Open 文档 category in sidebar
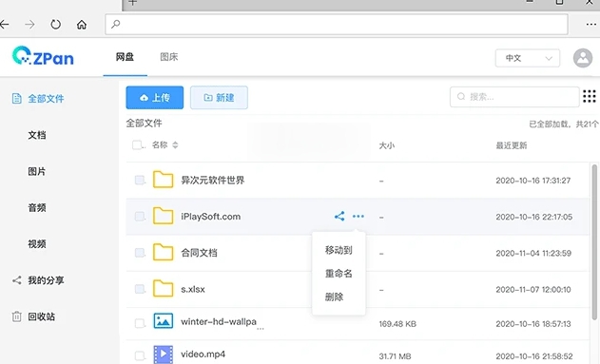Viewport: 600px width, 364px height. pos(37,135)
